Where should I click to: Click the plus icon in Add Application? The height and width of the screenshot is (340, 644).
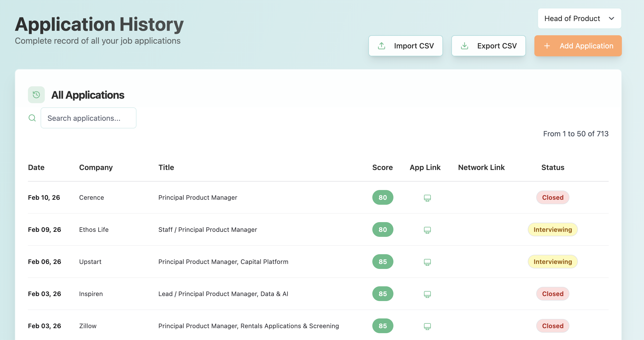tap(547, 46)
